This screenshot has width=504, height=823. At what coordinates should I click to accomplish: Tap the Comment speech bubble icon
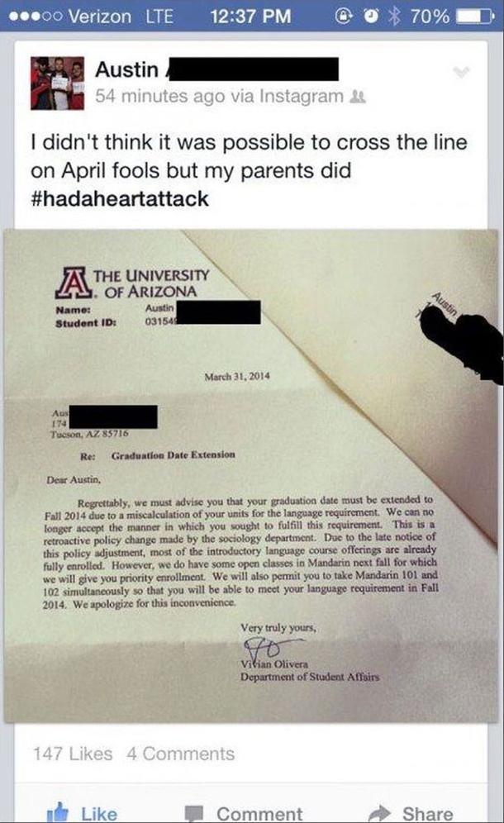point(193,814)
